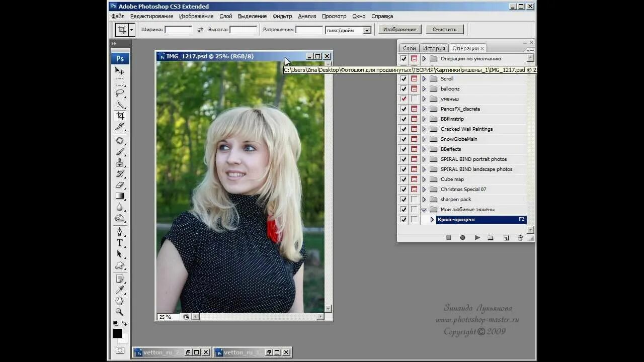The image size is (644, 362).
Task: Expand the Операции по умолчанию set
Action: click(424, 58)
